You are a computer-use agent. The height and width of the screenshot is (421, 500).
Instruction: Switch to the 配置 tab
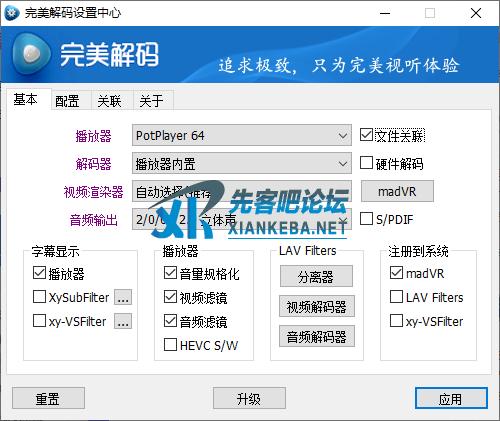(x=67, y=101)
